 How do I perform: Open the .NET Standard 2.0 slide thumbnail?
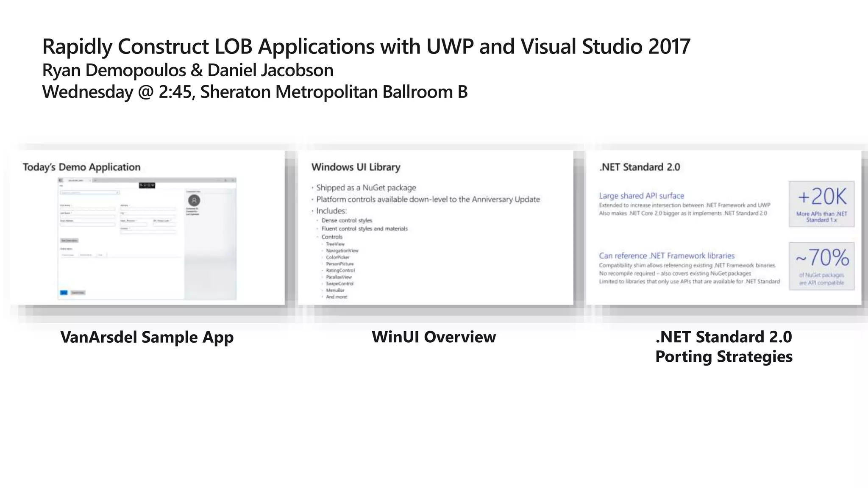(x=723, y=227)
